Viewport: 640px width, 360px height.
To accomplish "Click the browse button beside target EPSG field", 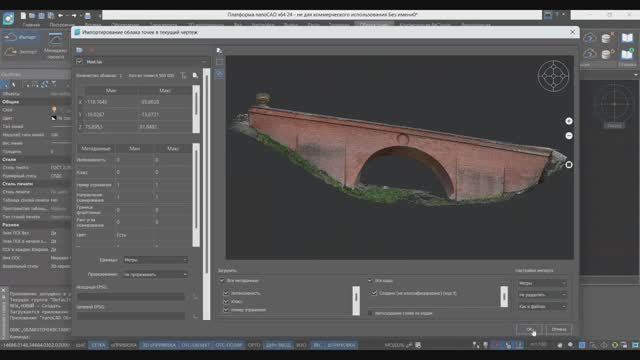I will [x=196, y=316].
